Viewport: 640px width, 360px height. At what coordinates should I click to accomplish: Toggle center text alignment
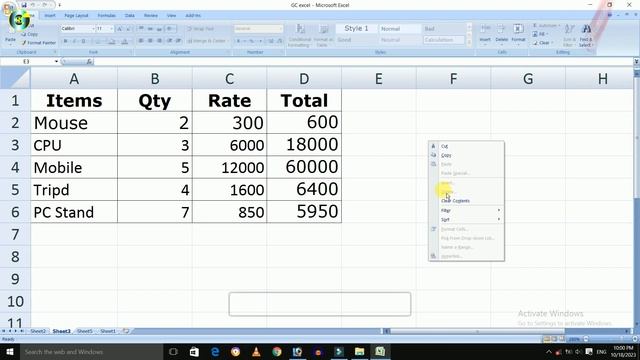(150, 41)
